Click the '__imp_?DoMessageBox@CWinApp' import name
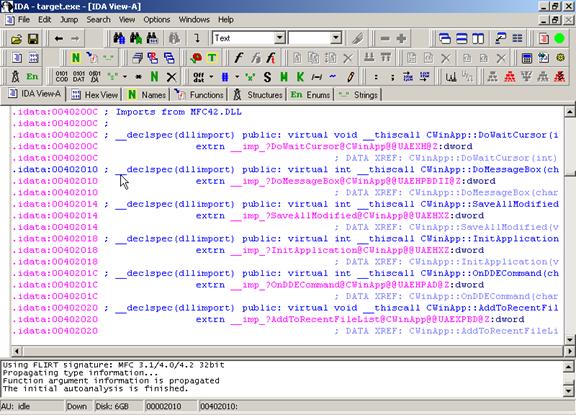This screenshot has width=576, height=415. click(346, 181)
